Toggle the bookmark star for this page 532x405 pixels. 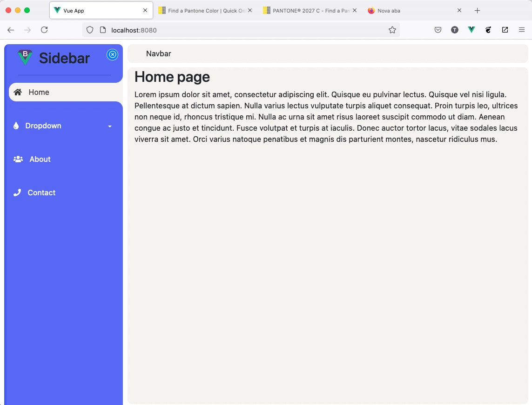tap(392, 29)
